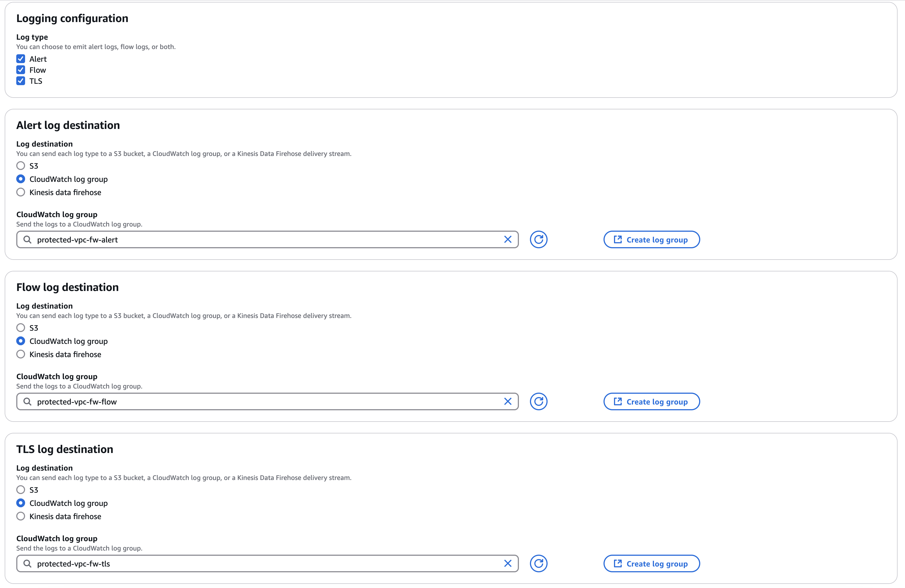Clear the protected-vpc-fw-tls log group field
Screen dimensions: 905x588
tap(508, 563)
